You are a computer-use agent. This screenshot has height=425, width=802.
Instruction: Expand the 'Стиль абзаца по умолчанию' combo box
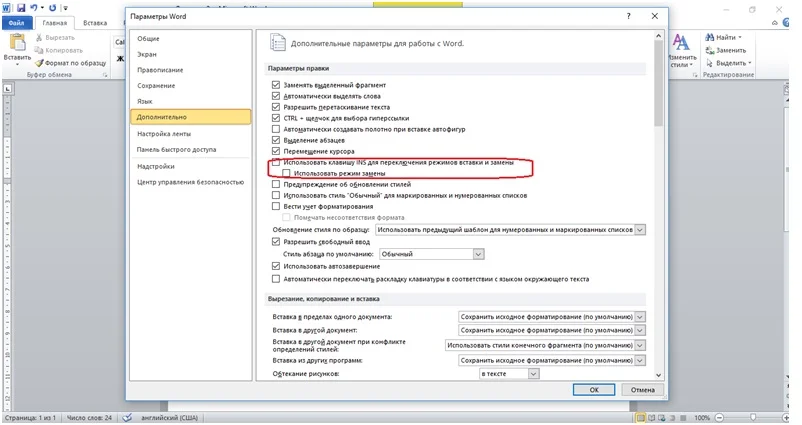tap(479, 254)
